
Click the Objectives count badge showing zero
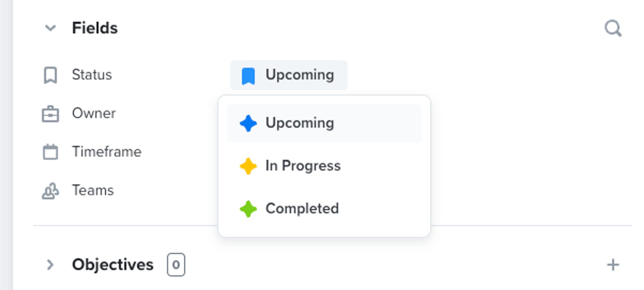176,265
